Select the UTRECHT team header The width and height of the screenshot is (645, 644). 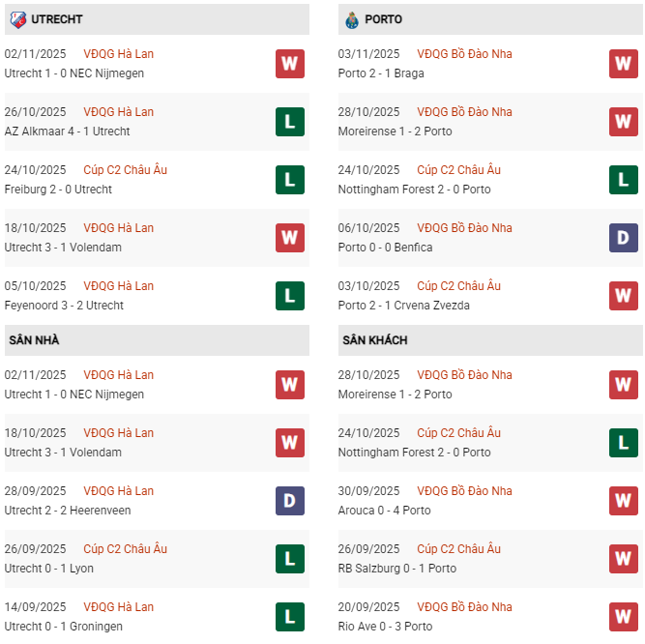pos(57,19)
